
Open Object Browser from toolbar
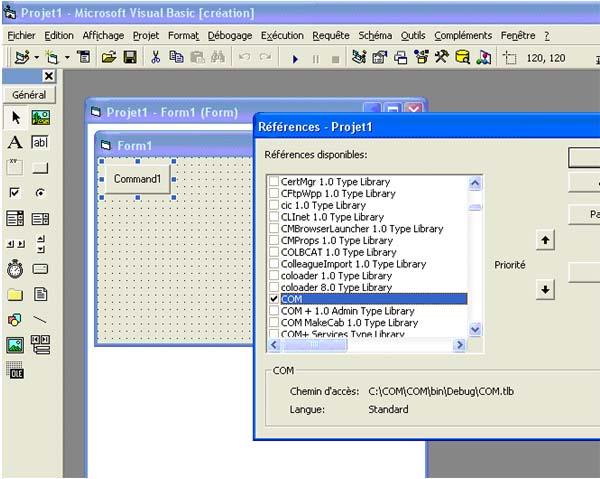[x=421, y=58]
